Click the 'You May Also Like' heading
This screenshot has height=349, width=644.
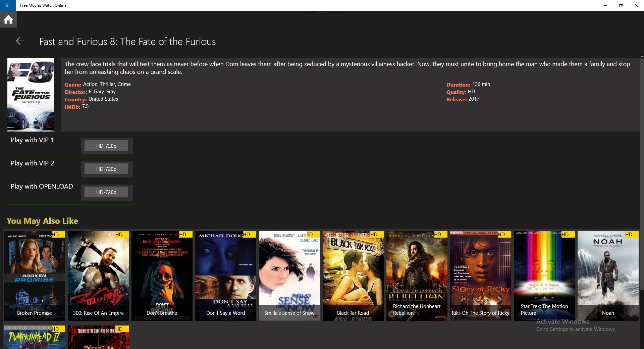coord(42,221)
